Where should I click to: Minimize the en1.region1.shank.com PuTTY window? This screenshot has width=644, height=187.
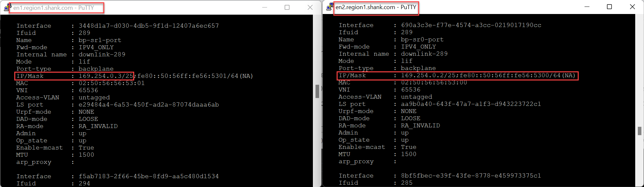(x=264, y=7)
